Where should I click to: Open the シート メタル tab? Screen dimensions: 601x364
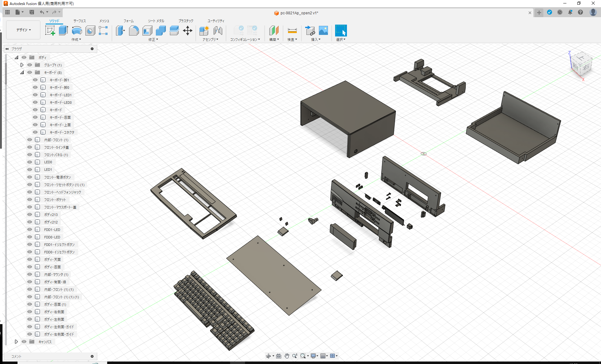click(155, 21)
